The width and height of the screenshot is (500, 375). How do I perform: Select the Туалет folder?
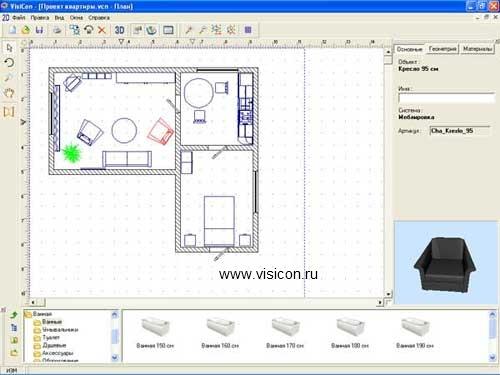click(x=47, y=337)
